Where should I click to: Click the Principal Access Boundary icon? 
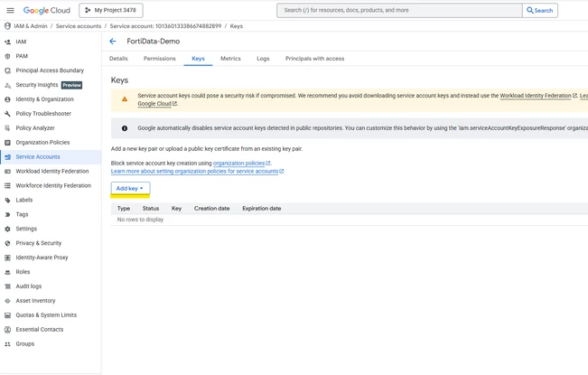pyautogui.click(x=7, y=70)
